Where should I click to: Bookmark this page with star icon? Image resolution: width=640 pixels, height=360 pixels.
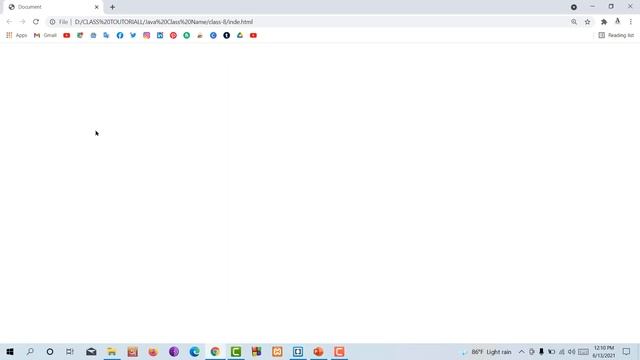[x=587, y=22]
